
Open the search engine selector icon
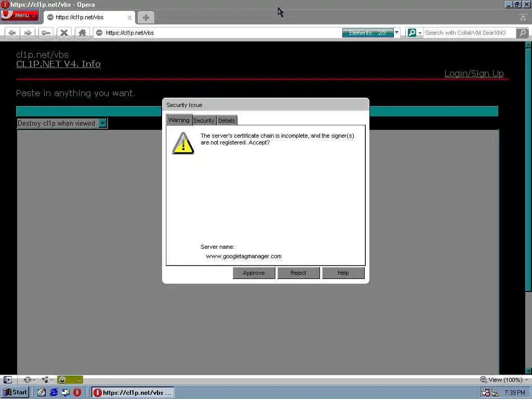414,33
